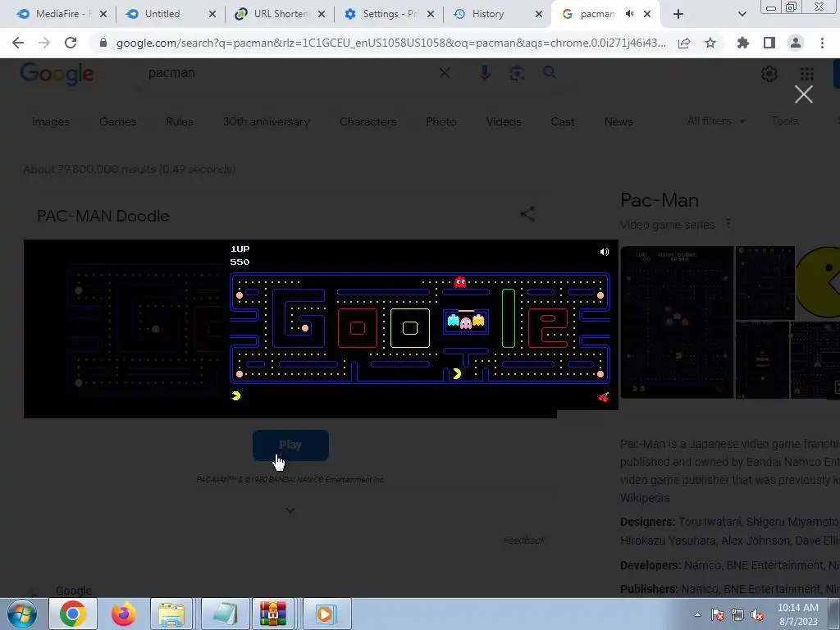Open Google settings gear
840x630 pixels.
(769, 73)
